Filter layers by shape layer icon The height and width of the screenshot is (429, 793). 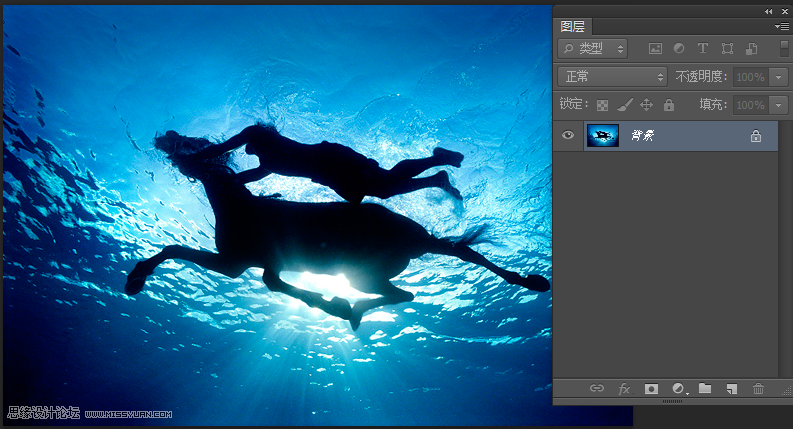(727, 48)
